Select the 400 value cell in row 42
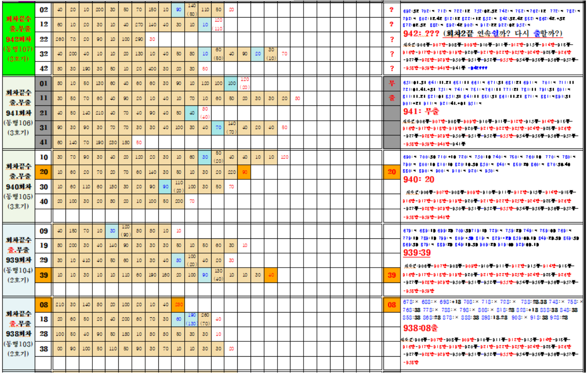The width and height of the screenshot is (588, 373). [x=152, y=69]
